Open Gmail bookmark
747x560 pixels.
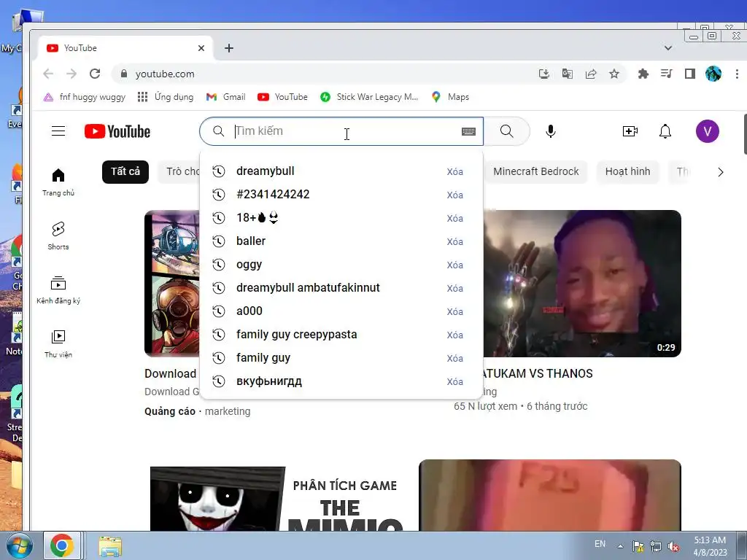point(226,97)
